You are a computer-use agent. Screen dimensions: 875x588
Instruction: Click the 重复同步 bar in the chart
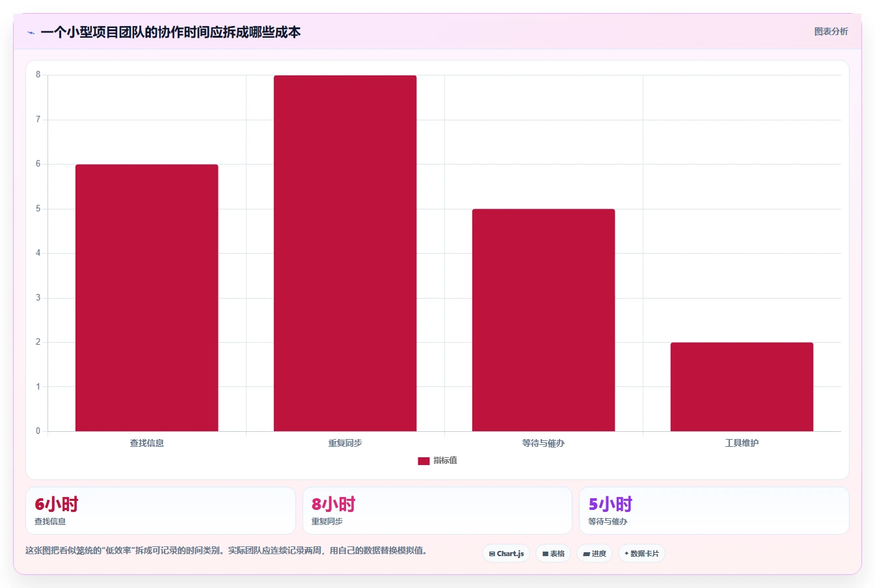pyautogui.click(x=345, y=253)
